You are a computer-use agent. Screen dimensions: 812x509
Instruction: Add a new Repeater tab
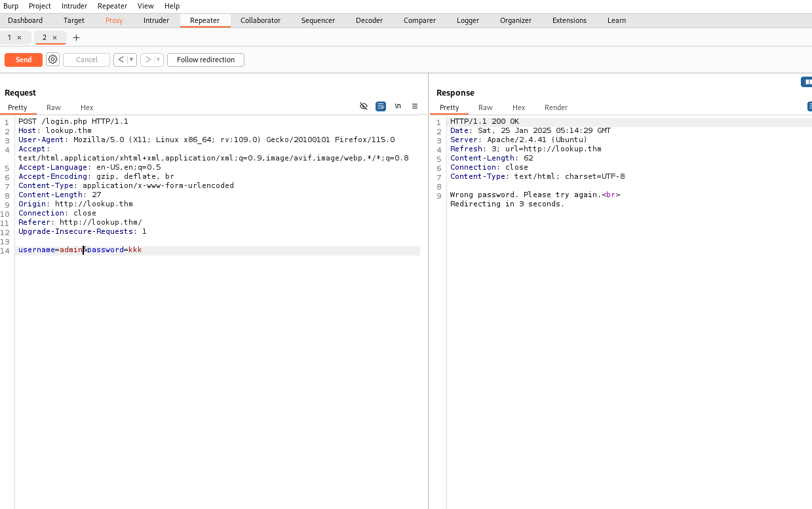pyautogui.click(x=76, y=37)
